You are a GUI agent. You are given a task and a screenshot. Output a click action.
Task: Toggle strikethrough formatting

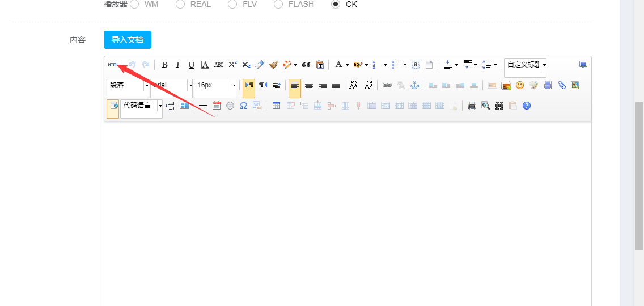(219, 65)
